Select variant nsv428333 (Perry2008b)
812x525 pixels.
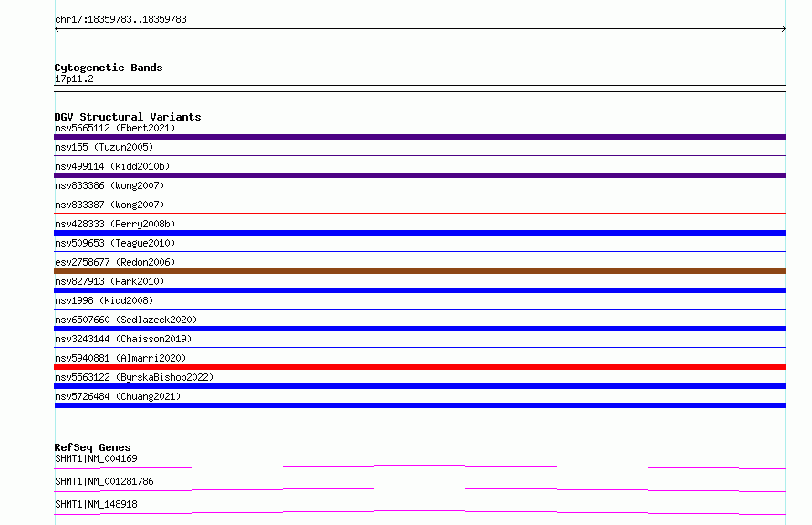pyautogui.click(x=115, y=224)
